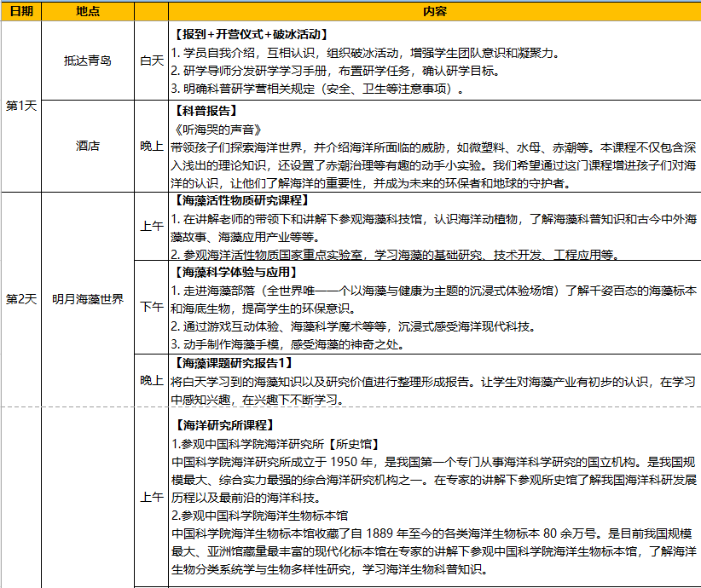This screenshot has height=588, width=701.
Task: Click 上午 cell beside 海洋研究所课程
Action: click(151, 496)
